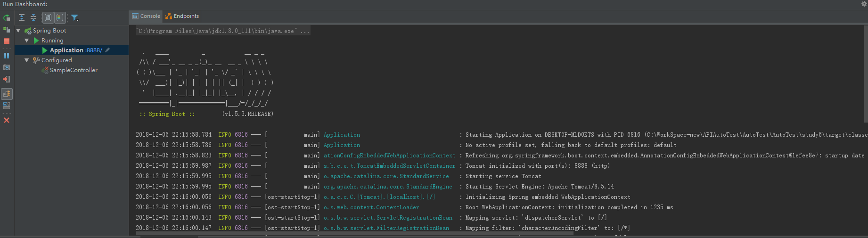Click the StandardService logger name
Screen dimensions: 868x238
(386, 176)
